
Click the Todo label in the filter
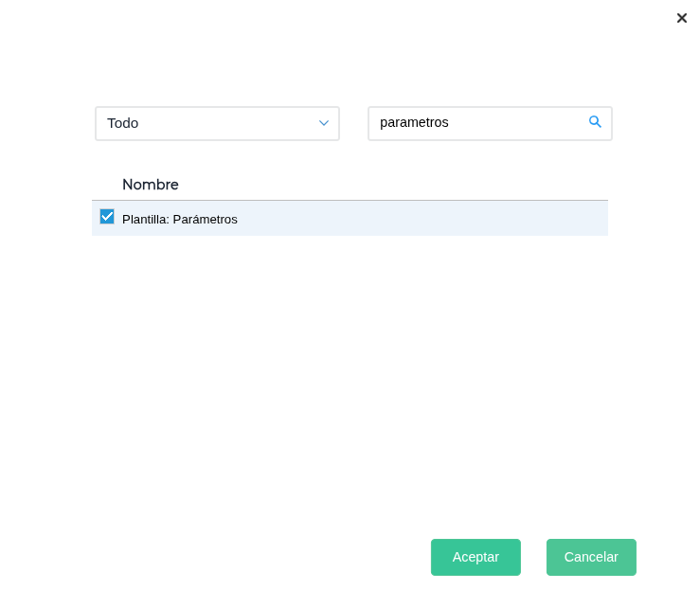(x=123, y=123)
